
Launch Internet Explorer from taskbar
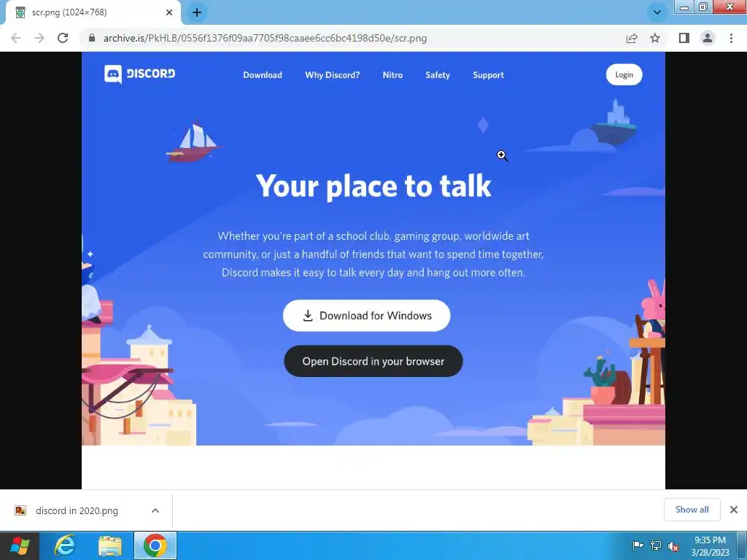(64, 545)
